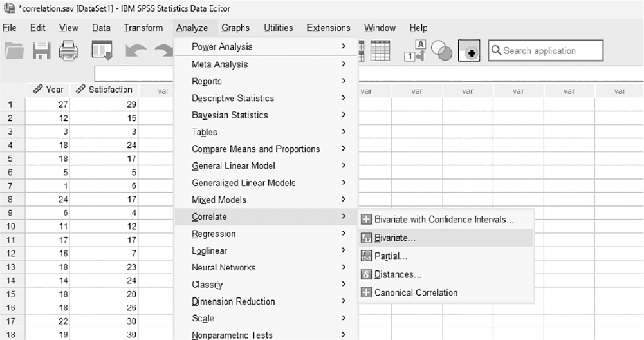Viewport: 644px width, 340px height.
Task: Open the Graphs menu
Action: point(235,28)
